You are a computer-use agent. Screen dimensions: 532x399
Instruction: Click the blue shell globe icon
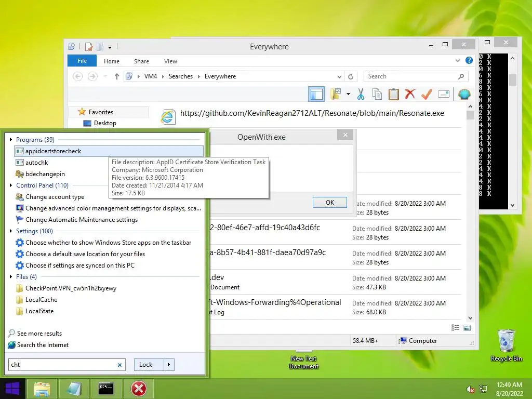464,94
